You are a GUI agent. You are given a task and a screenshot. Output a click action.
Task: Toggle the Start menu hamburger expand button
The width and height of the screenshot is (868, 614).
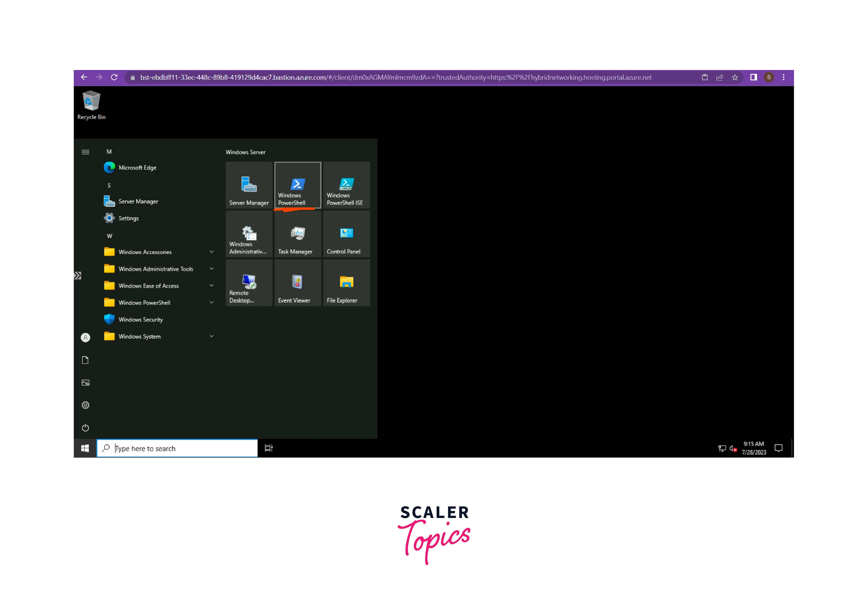pos(86,152)
